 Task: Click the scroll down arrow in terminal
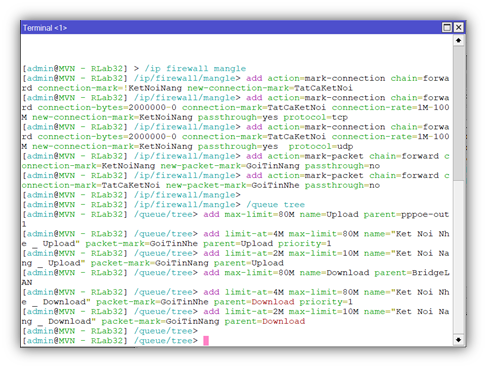459,340
